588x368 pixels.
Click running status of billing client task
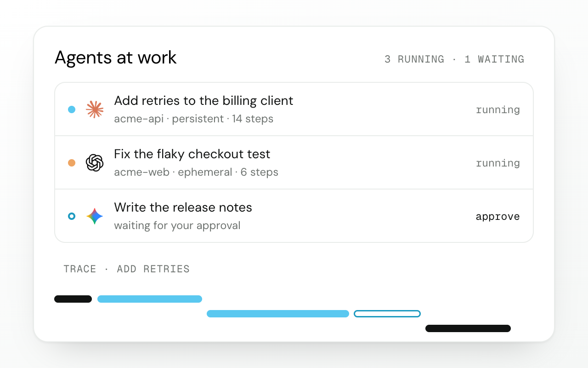point(498,110)
